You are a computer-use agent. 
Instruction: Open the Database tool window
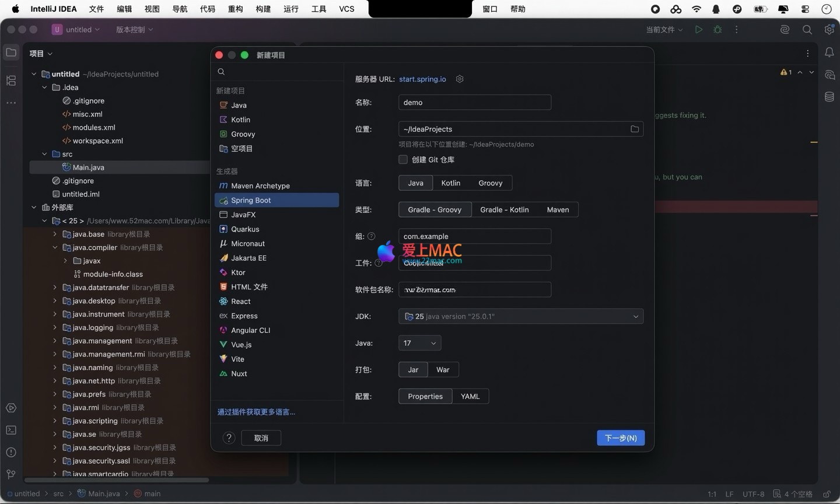pyautogui.click(x=829, y=97)
